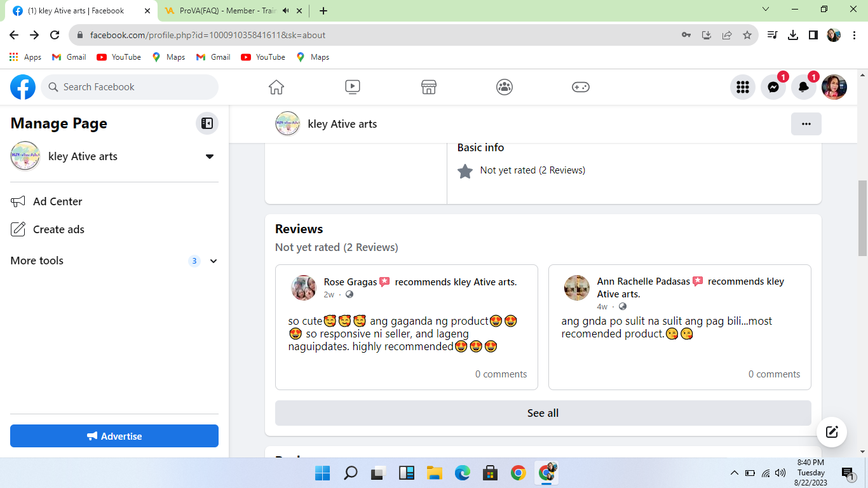Open comments on Rose Gragas review
Screen dimensions: 868x488
point(501,374)
